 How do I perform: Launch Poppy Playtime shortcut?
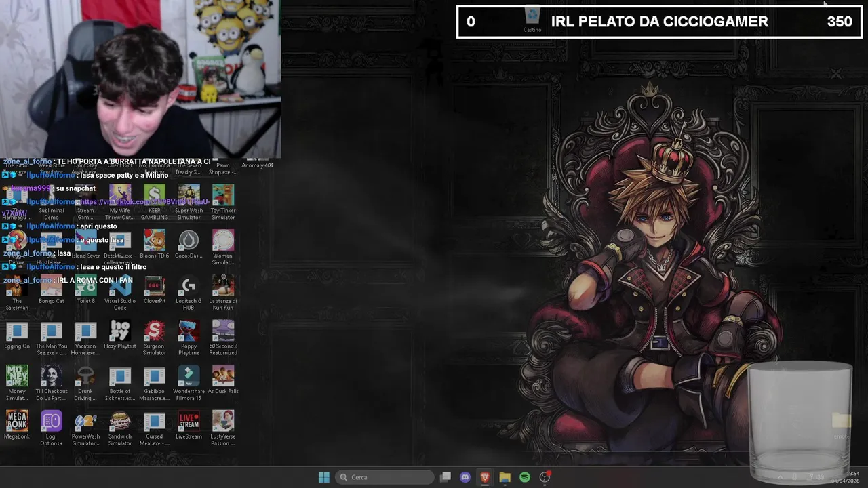[x=189, y=338]
